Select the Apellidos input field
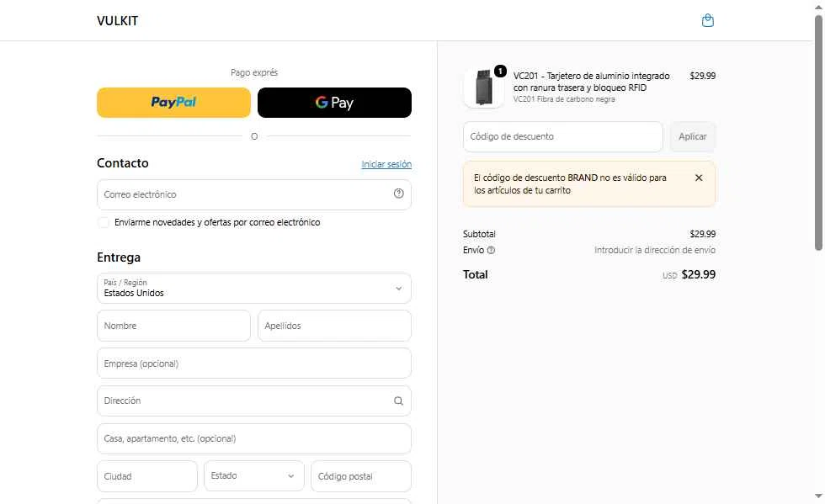 pyautogui.click(x=335, y=326)
